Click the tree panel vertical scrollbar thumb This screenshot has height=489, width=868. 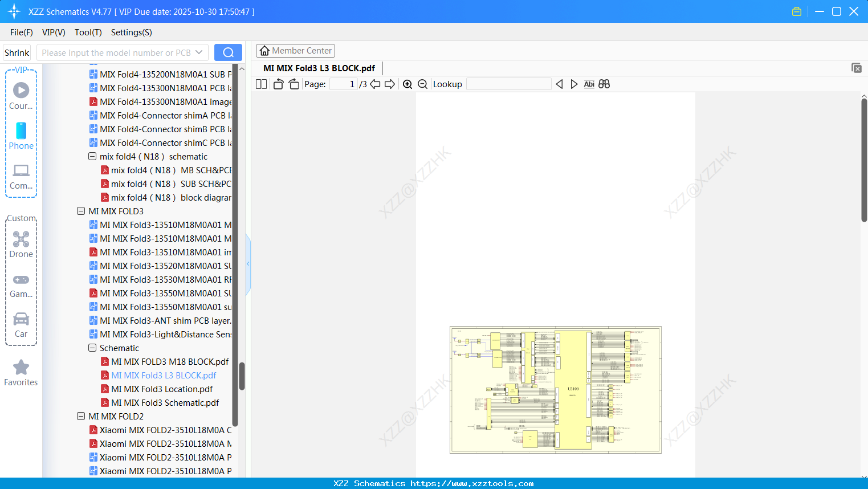point(242,376)
